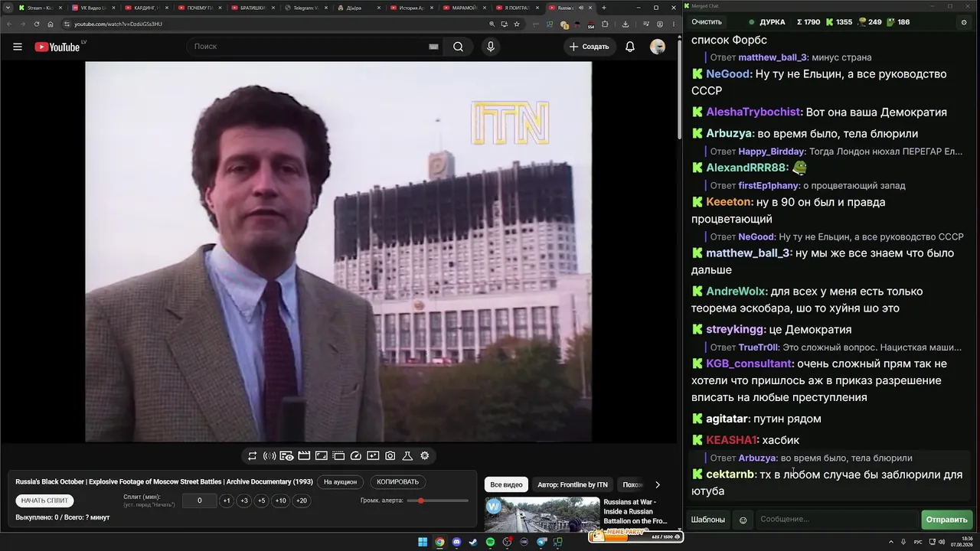This screenshot has width=980, height=551.
Task: Open the browser downloads icon
Action: point(625,24)
